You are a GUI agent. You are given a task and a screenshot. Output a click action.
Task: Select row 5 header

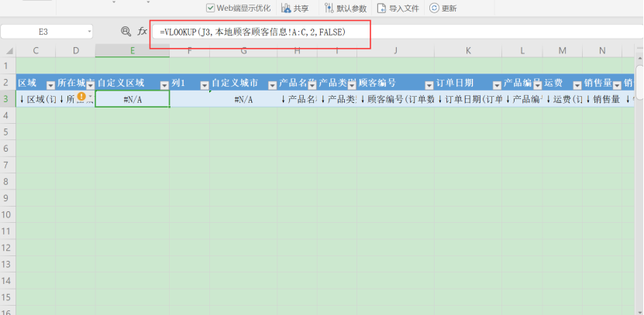(x=8, y=132)
